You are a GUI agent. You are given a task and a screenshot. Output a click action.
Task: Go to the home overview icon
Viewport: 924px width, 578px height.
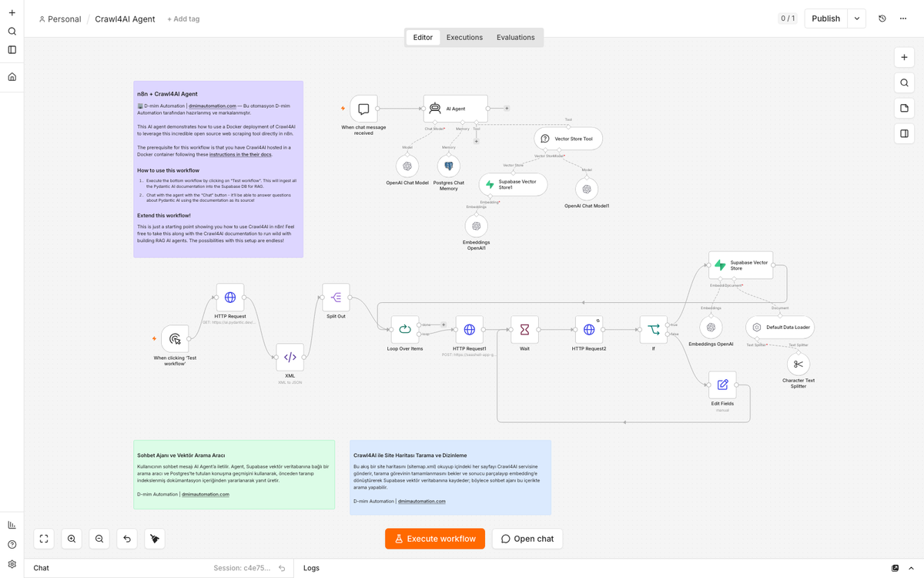[x=12, y=77]
